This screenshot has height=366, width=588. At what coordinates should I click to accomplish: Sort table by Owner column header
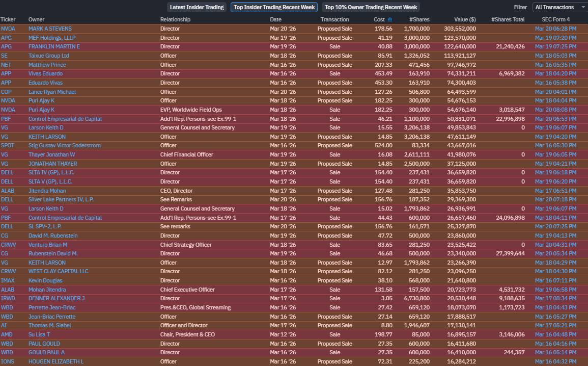tap(36, 19)
